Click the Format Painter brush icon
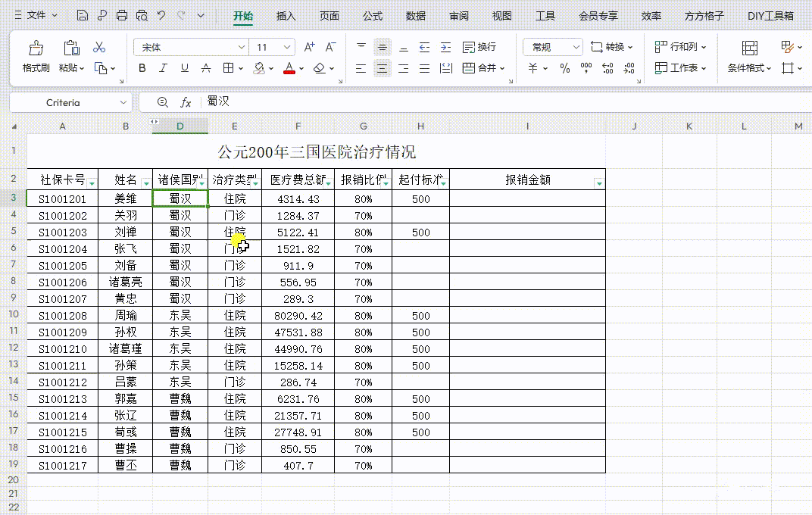This screenshot has width=812, height=515. [x=36, y=48]
